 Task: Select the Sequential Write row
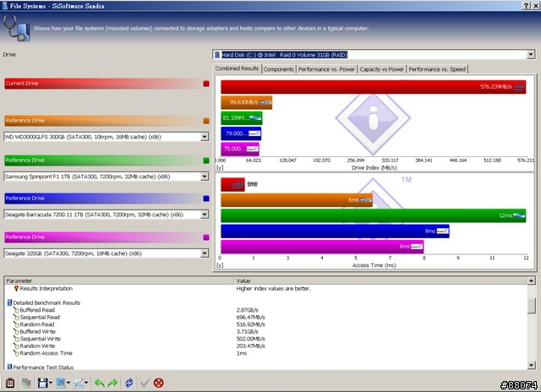pos(265,339)
